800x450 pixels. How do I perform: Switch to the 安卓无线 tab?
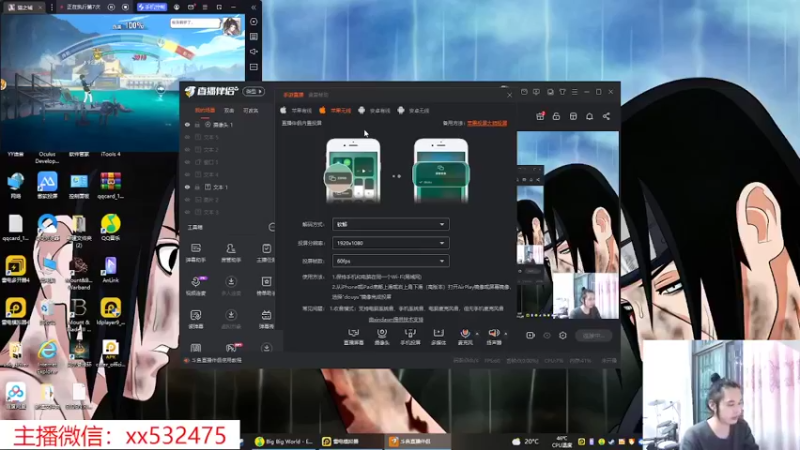coord(414,110)
